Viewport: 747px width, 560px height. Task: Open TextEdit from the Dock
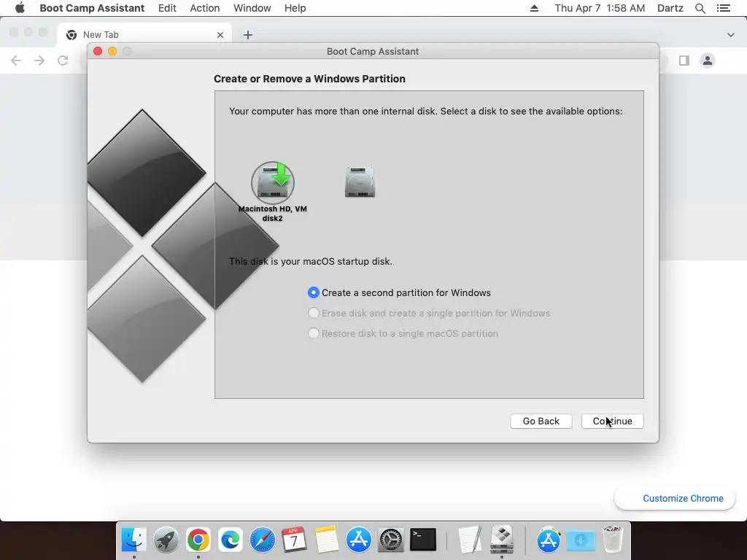470,540
